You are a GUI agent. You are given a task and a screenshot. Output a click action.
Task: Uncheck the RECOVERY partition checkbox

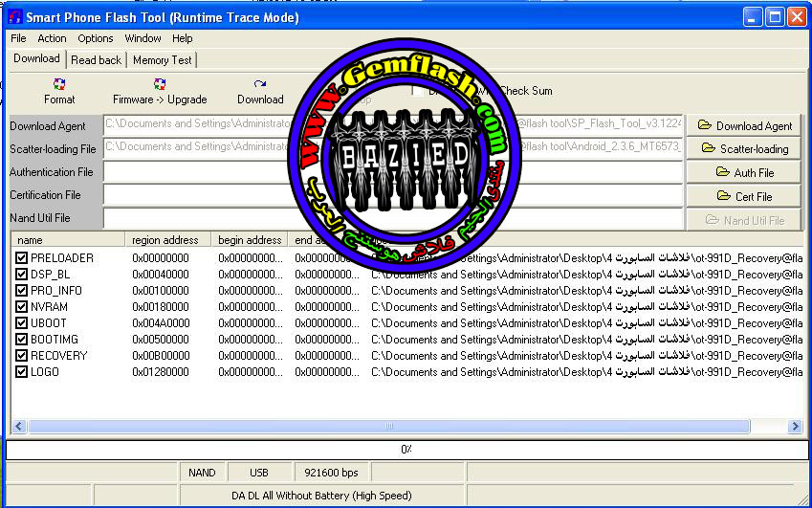click(21, 356)
